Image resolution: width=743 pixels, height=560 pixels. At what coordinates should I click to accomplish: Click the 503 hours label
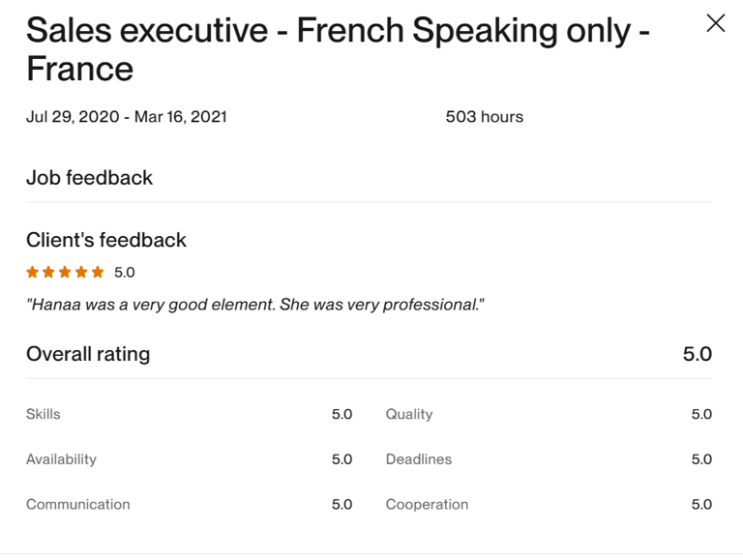[x=484, y=117]
